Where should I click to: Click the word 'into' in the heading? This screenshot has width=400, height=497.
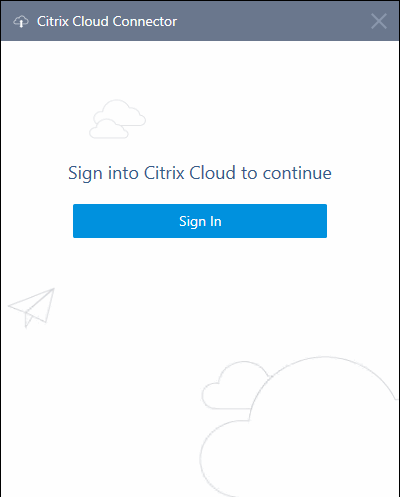123,173
